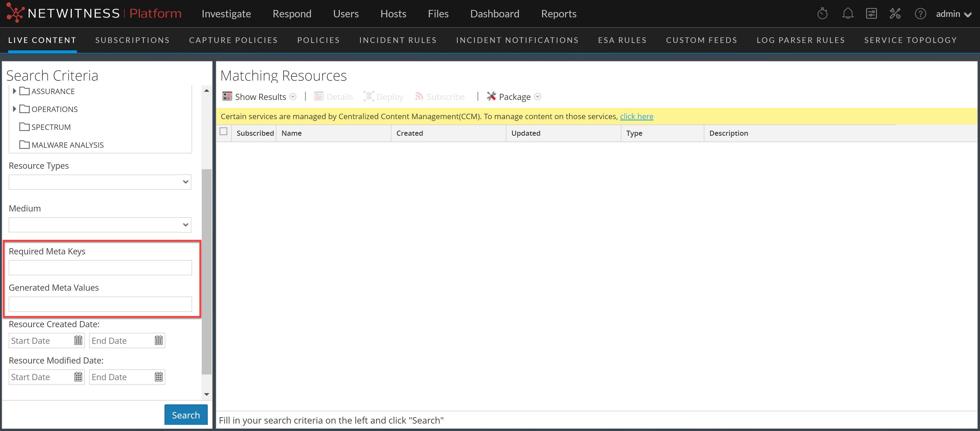Open Resource Modified end date calendar
This screenshot has height=431, width=980.
coord(159,377)
